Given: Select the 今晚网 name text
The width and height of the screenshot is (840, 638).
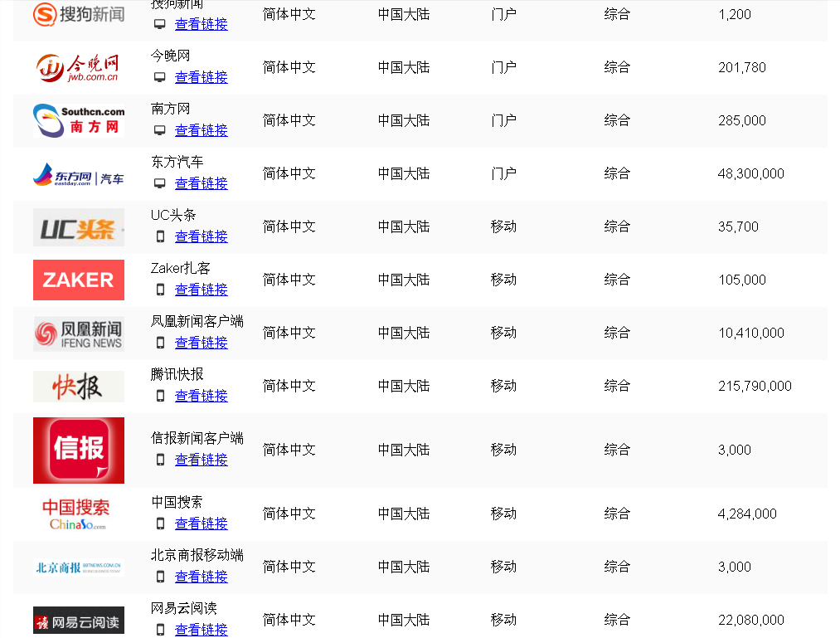Looking at the screenshot, I should pyautogui.click(x=170, y=56).
